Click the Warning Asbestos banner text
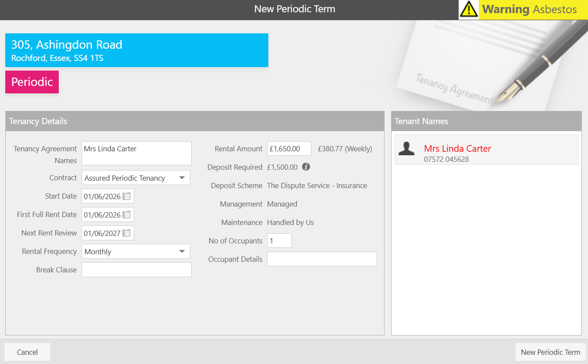The image size is (588, 364). tap(529, 9)
